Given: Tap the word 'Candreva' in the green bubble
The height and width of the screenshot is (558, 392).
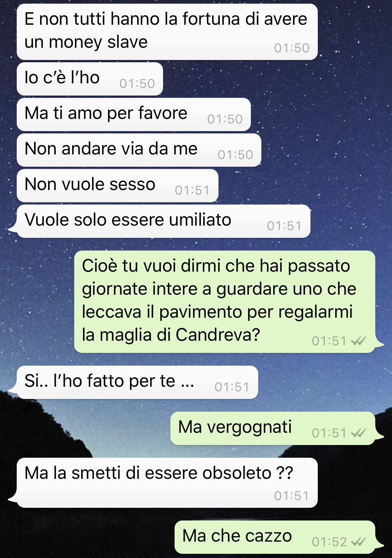Looking at the screenshot, I should pyautogui.click(x=218, y=335).
